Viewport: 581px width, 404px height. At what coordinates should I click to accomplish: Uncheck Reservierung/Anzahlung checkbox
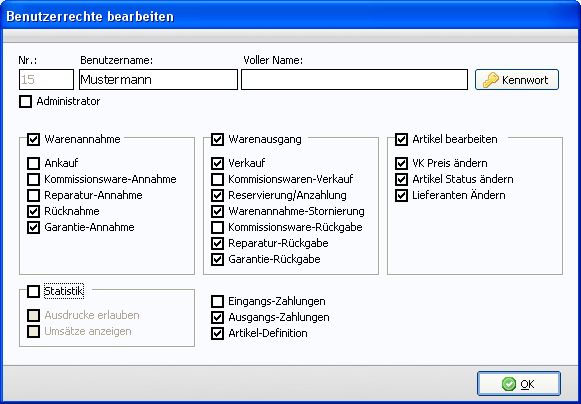(218, 195)
